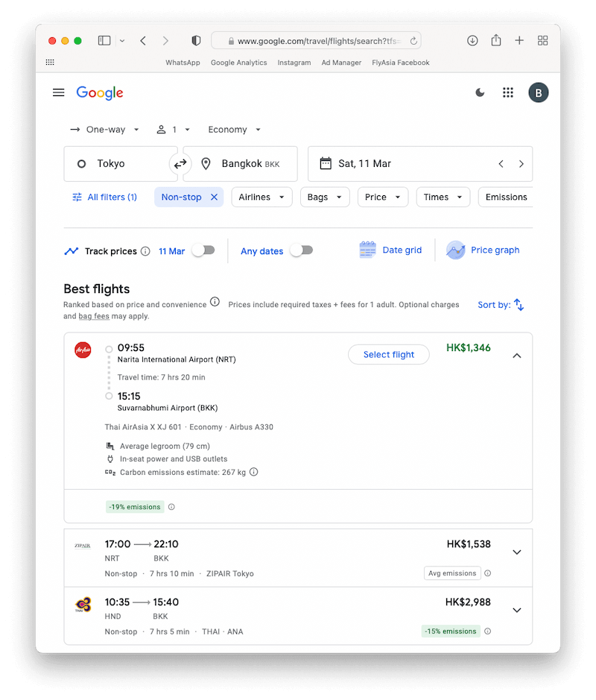Go back in browser history
The image size is (596, 700).
click(x=143, y=40)
